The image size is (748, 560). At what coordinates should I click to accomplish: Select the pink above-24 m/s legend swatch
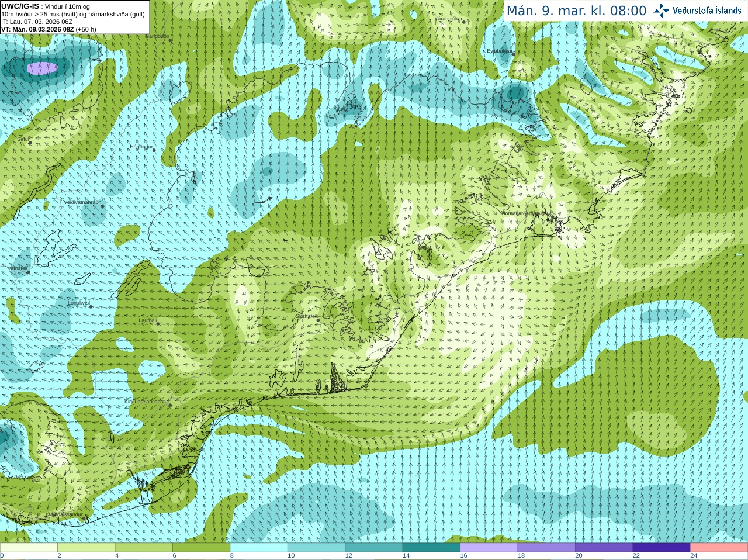[x=719, y=548]
